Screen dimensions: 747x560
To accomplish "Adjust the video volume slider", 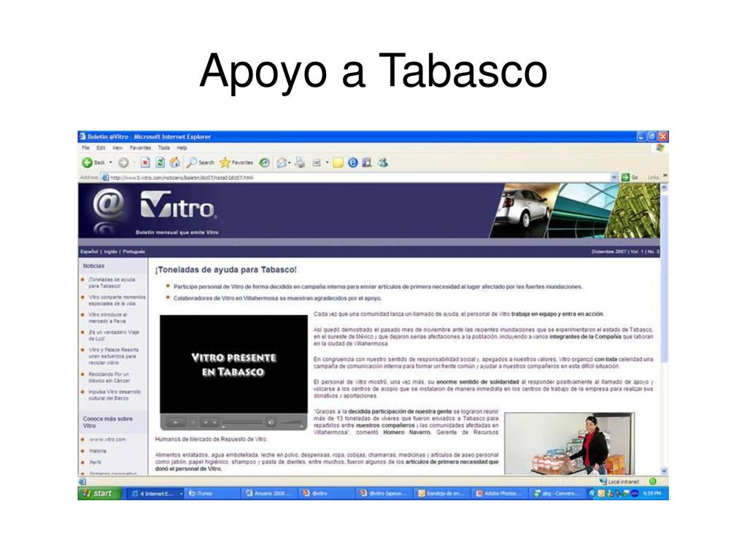I will [x=290, y=423].
